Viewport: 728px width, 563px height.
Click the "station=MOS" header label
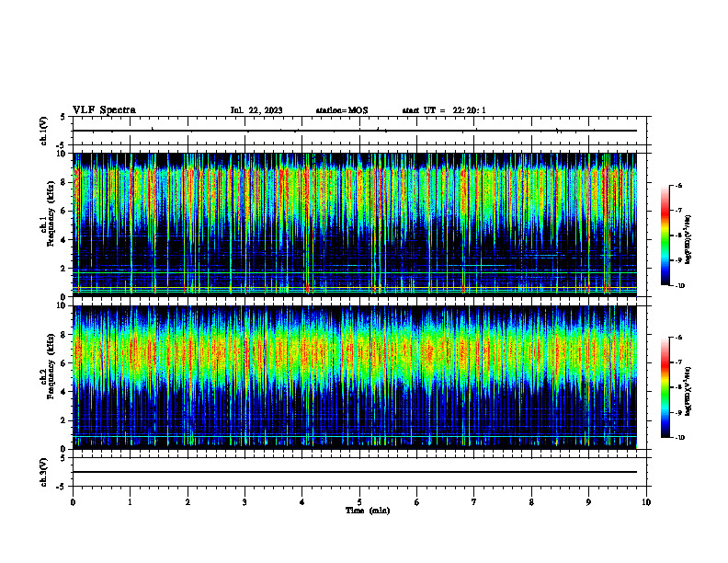[342, 110]
